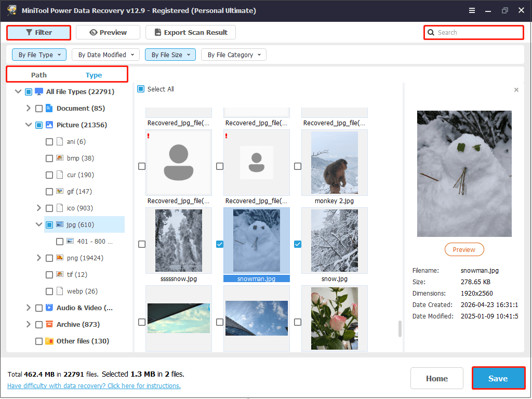The width and height of the screenshot is (532, 399).
Task: Uncheck the snow.jpg checkbox
Action: click(298, 244)
